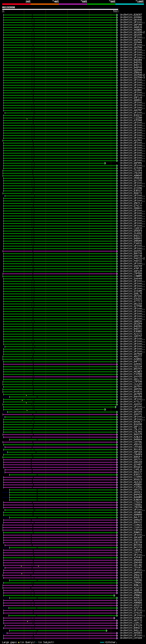Select the UniRef100_P32589 entry
This screenshot has height=644, width=146.
pyautogui.click(x=131, y=374)
